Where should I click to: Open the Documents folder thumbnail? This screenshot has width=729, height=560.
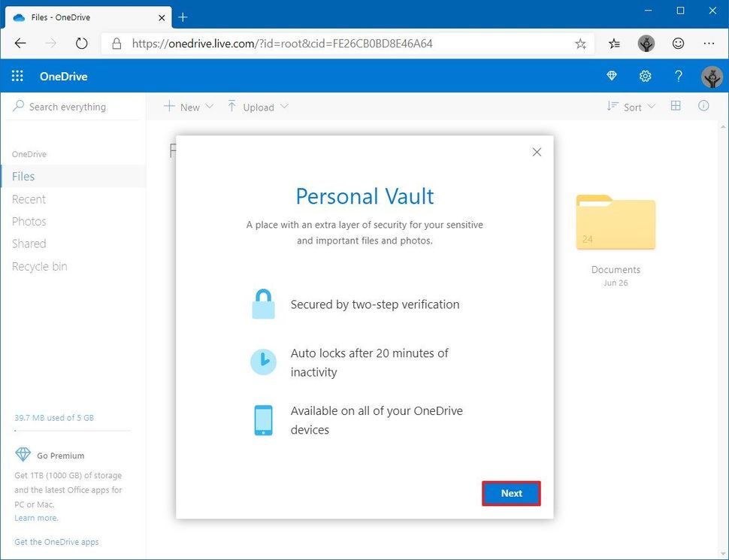point(616,222)
